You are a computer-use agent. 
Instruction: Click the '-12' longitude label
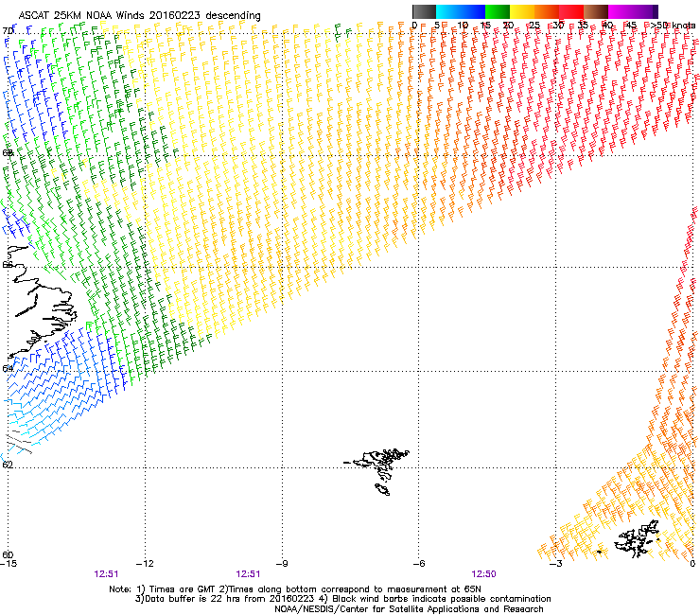coord(145,564)
